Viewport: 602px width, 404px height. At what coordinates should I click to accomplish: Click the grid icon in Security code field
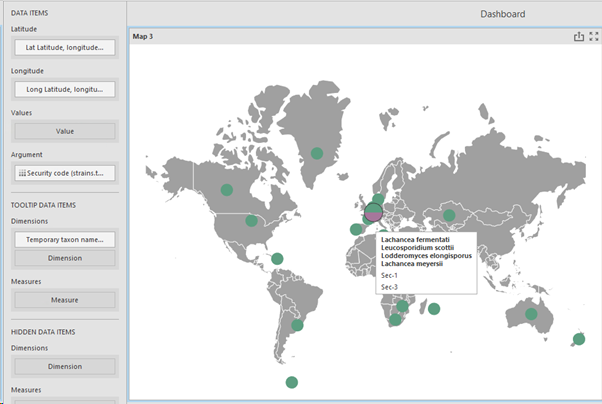(x=22, y=173)
